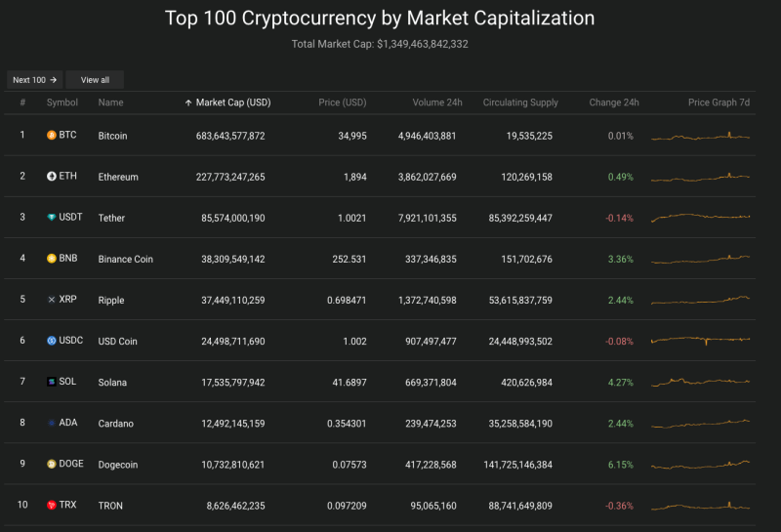
Task: Click the Dogecoin DOGE icon
Action: click(52, 464)
